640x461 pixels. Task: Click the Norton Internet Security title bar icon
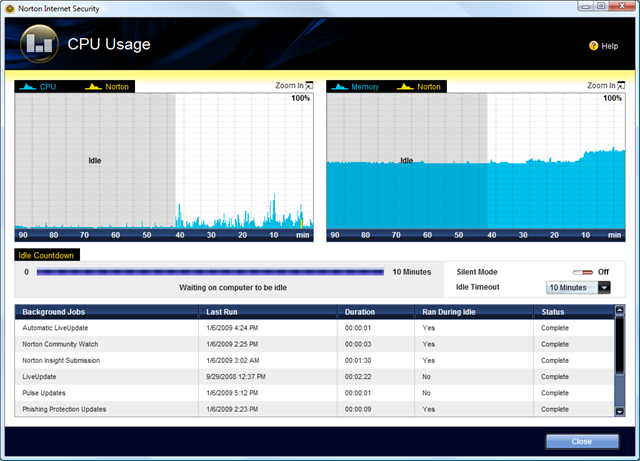10,9
